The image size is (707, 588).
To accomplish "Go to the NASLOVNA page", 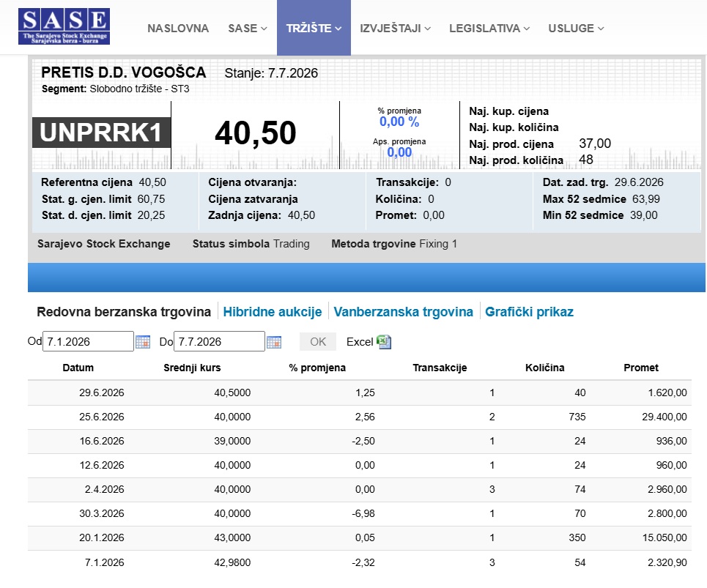I will coord(178,29).
